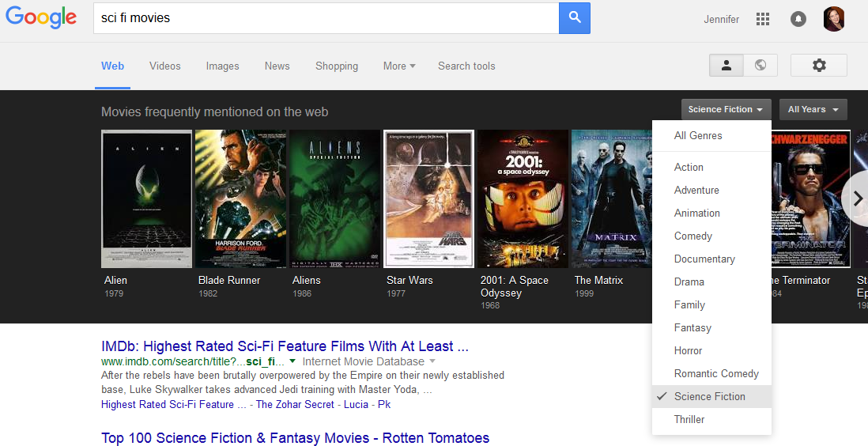This screenshot has height=446, width=868.
Task: Open the notifications bell icon
Action: click(798, 20)
